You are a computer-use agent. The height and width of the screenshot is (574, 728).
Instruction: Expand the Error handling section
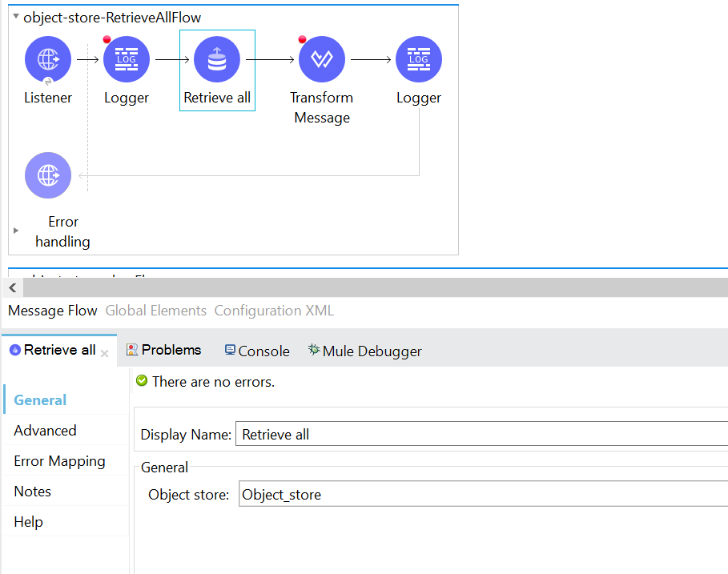[16, 231]
